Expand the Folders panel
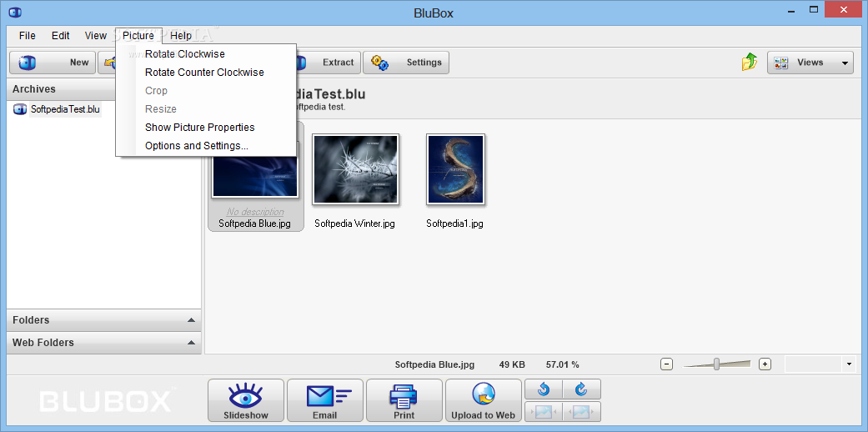The height and width of the screenshot is (432, 868). tap(104, 320)
